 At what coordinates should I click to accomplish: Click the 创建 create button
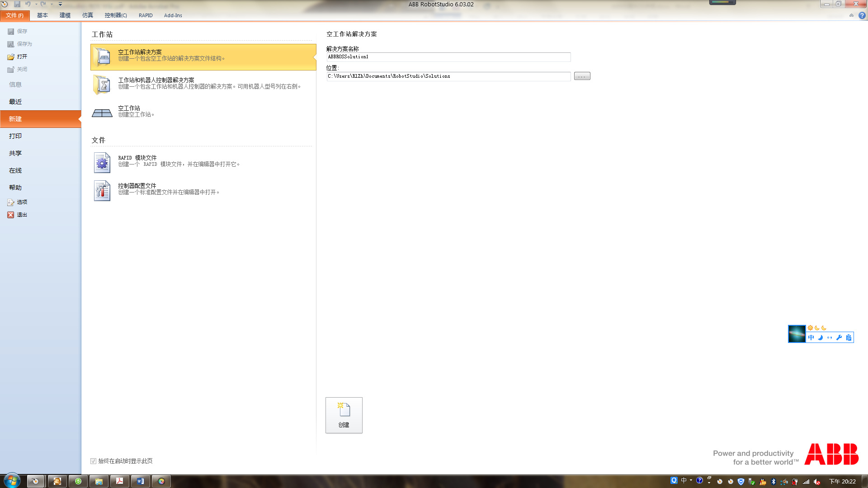point(344,415)
